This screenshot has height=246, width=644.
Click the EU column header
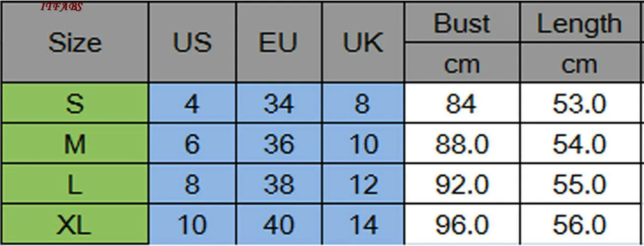[x=279, y=42]
